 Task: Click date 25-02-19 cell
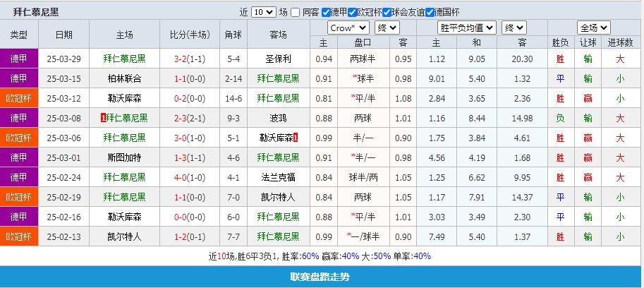pos(63,197)
